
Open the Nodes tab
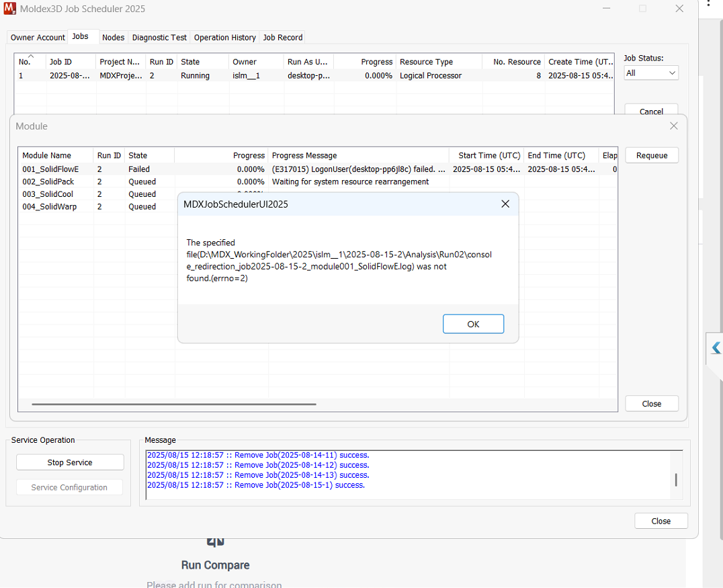114,38
